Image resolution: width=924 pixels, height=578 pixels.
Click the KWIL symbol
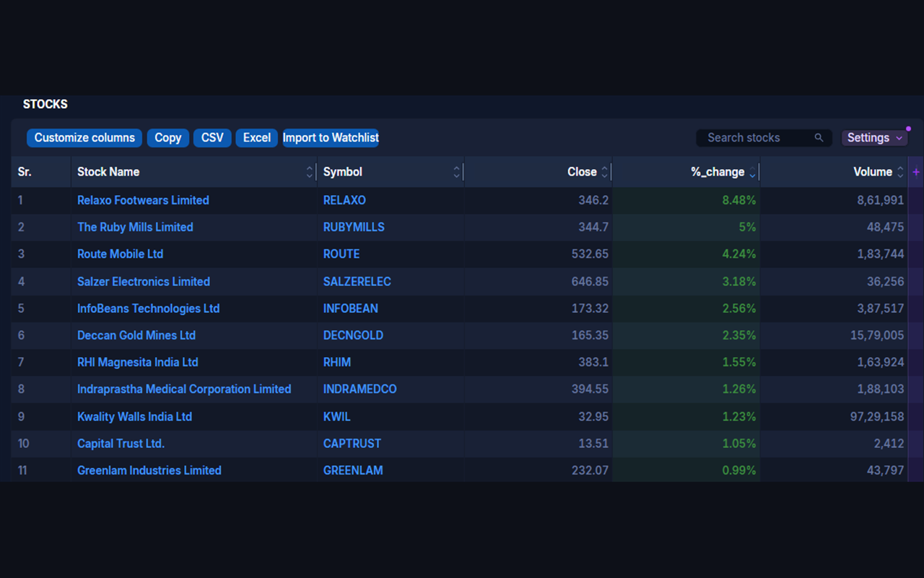coord(337,417)
